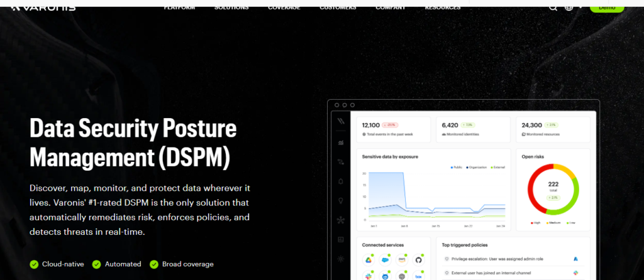Click the 12,100 total events value
This screenshot has width=644, height=280.
pos(370,125)
